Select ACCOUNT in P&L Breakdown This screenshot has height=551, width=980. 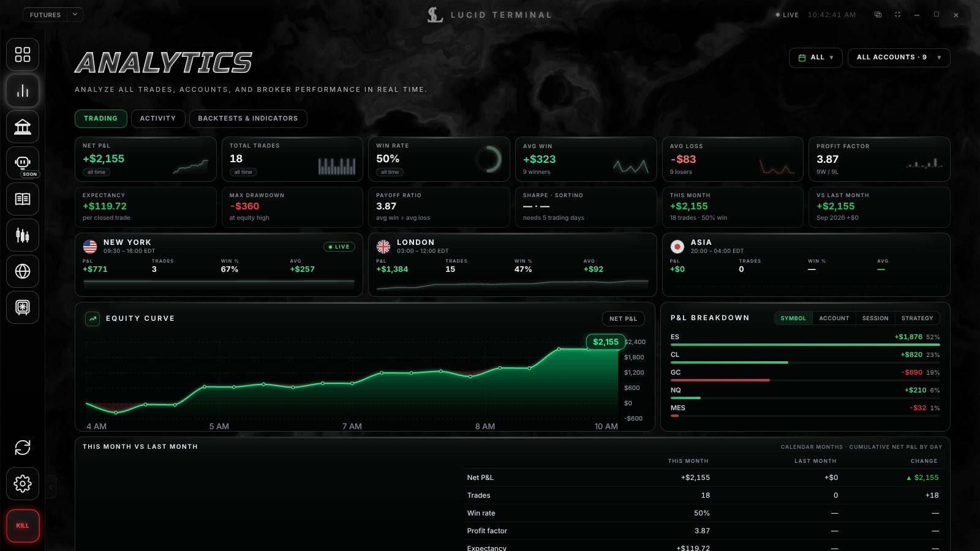coord(834,318)
